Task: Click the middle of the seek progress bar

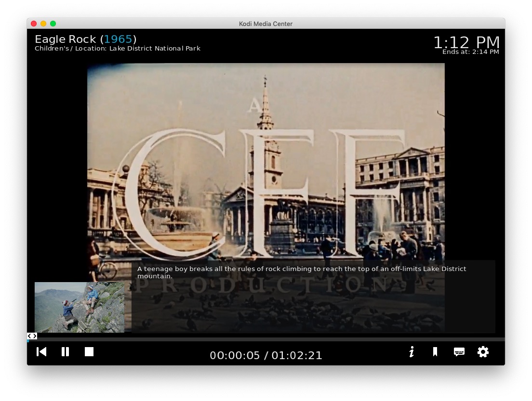Action: click(266, 339)
